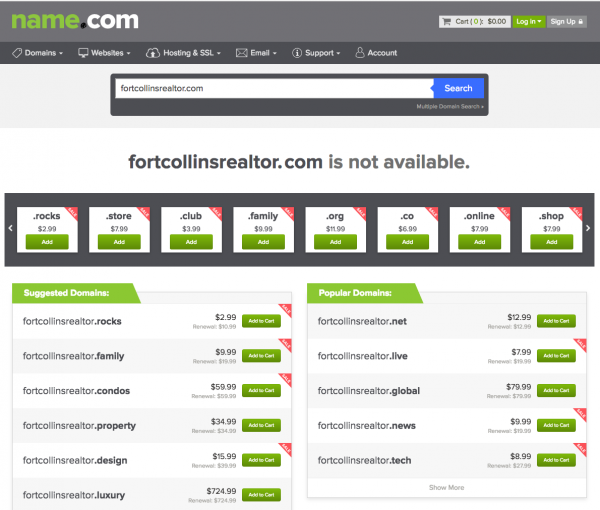Image resolution: width=600 pixels, height=510 pixels.
Task: Show next TLD offers with right arrow
Action: coord(588,228)
